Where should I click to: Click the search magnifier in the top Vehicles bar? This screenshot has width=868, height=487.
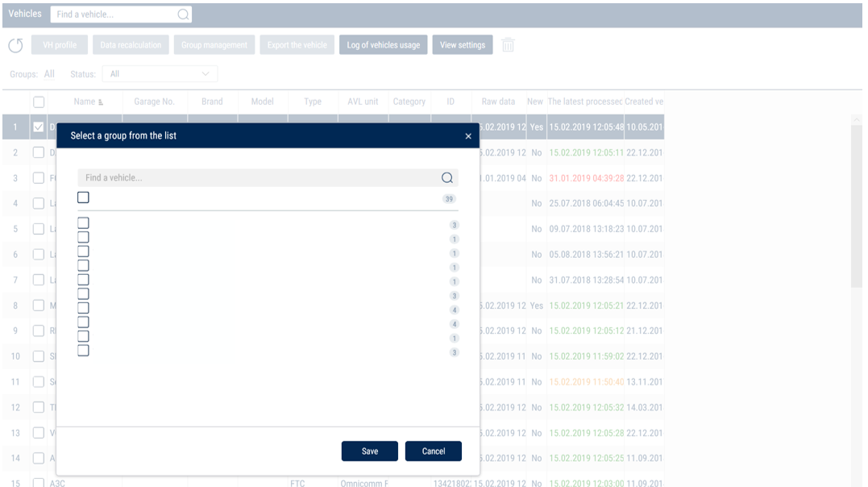[183, 15]
